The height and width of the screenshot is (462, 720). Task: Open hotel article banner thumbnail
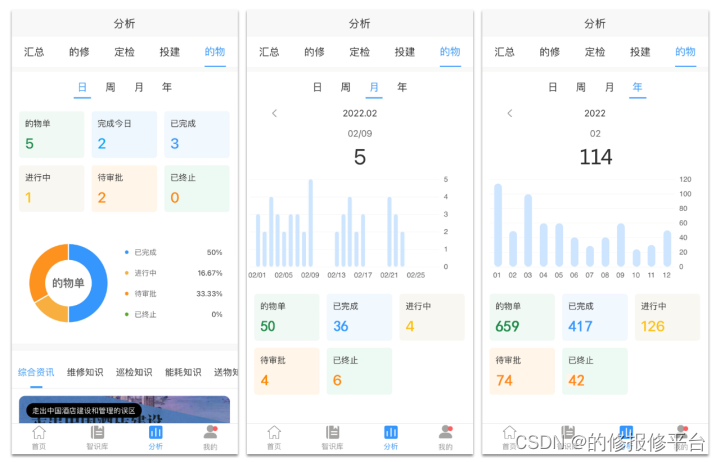[124, 410]
